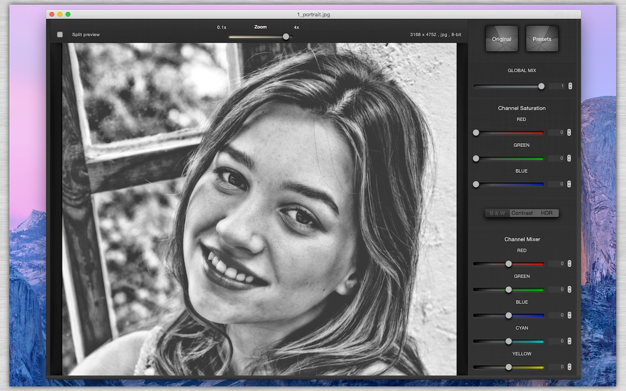Click the Channel Saturation Red slider knob
The height and width of the screenshot is (391, 626).
point(476,133)
